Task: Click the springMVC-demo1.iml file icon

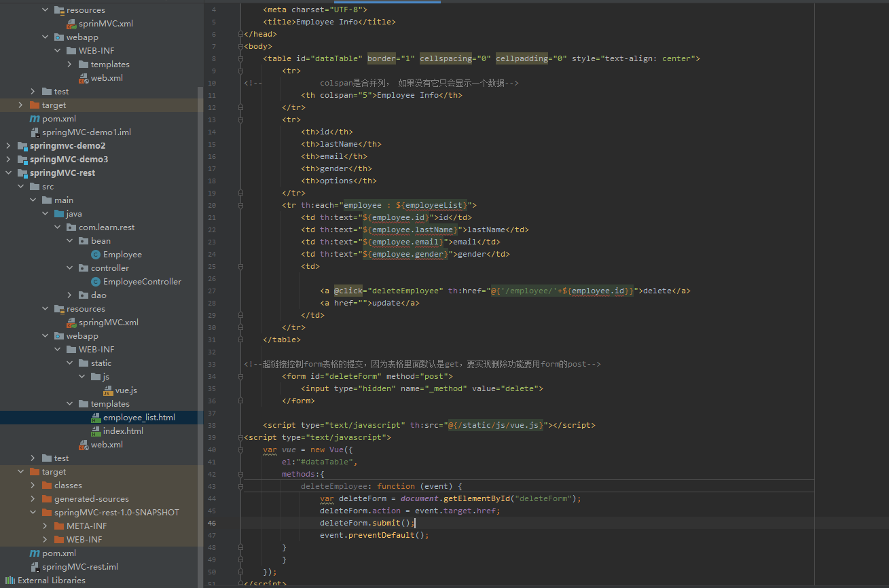Action: [35, 132]
